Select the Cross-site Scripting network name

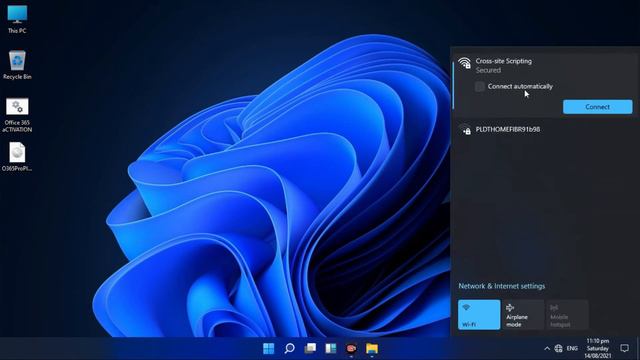(504, 61)
